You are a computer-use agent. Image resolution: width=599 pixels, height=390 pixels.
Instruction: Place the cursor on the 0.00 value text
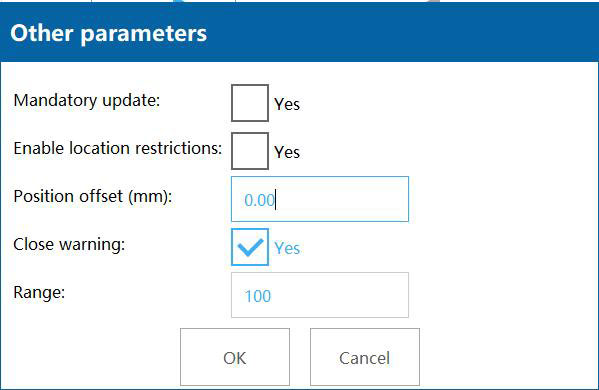[x=259, y=200]
